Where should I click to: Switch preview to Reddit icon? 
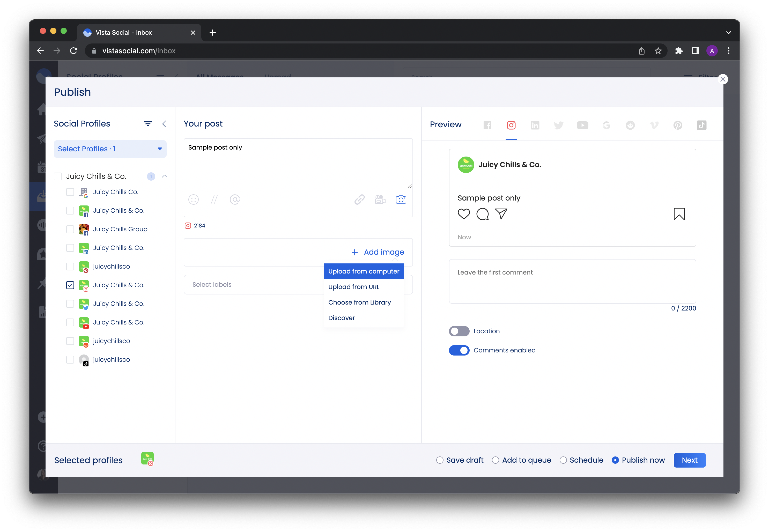tap(630, 125)
